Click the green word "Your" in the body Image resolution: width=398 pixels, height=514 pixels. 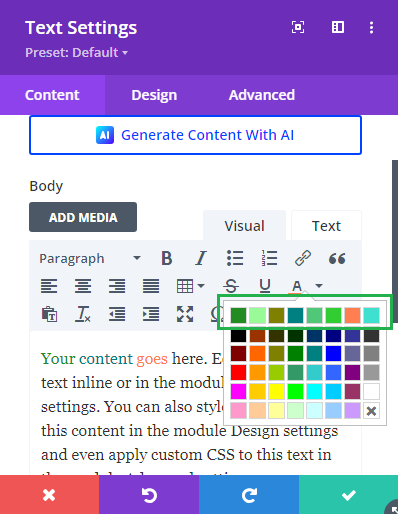[58, 359]
